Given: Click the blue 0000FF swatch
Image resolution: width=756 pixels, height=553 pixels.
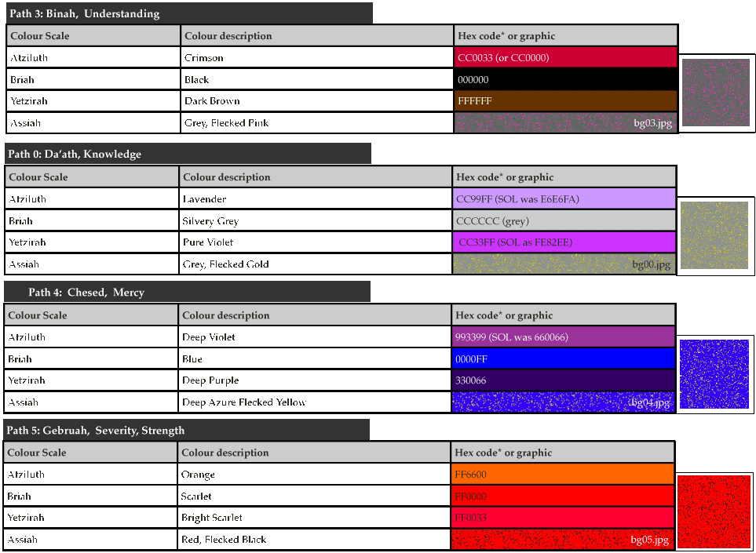Looking at the screenshot, I should point(564,358).
